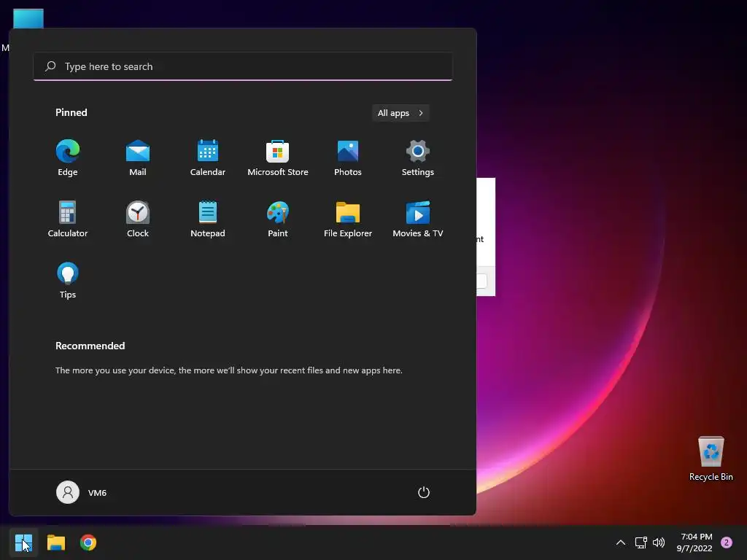Open Notepad from pinned apps
Screen dimensions: 747x560
(208, 219)
